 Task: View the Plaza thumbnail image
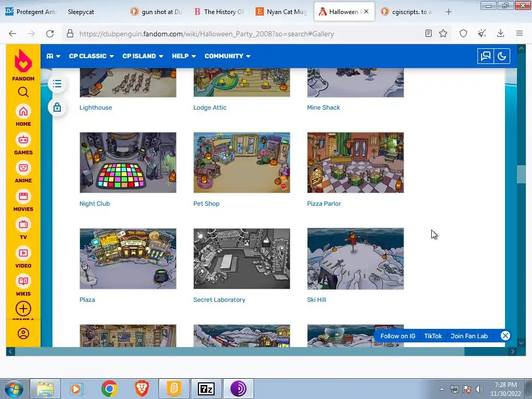click(128, 259)
